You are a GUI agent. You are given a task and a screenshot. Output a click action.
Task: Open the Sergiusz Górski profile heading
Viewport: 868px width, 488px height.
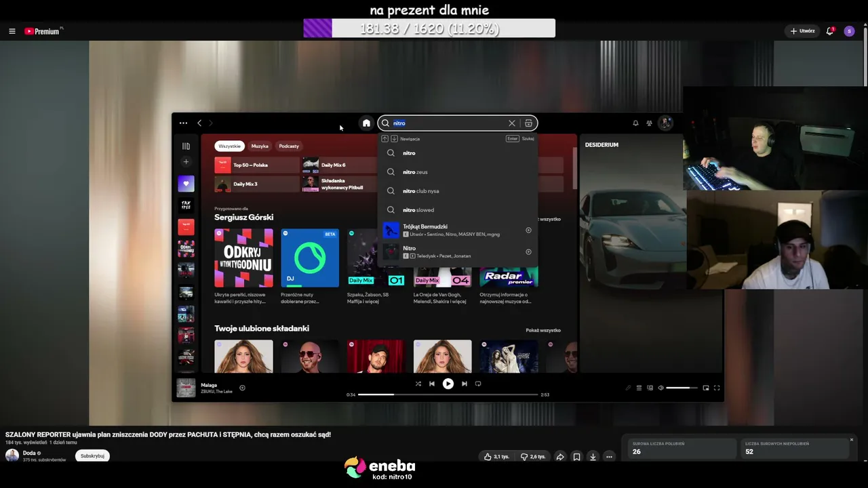(x=244, y=218)
